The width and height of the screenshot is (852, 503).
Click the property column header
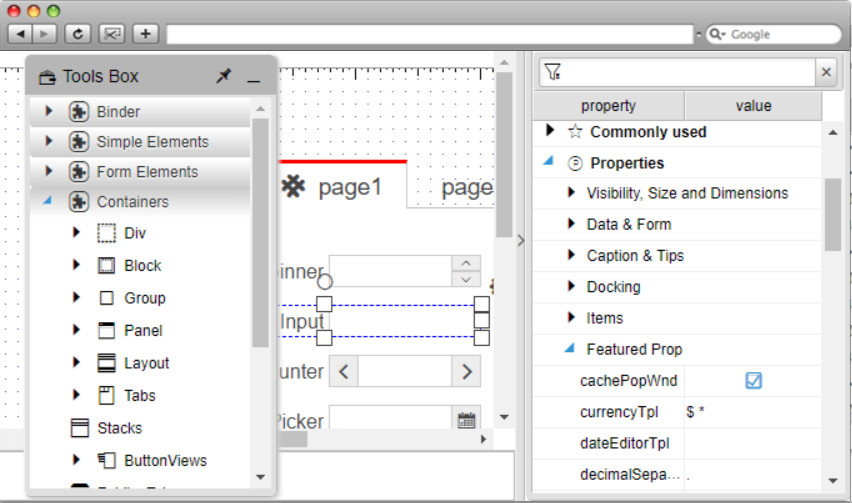click(x=609, y=105)
